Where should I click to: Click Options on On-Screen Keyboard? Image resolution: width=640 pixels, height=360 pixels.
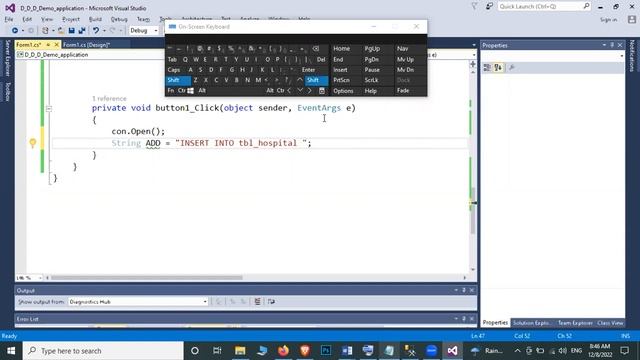343,91
